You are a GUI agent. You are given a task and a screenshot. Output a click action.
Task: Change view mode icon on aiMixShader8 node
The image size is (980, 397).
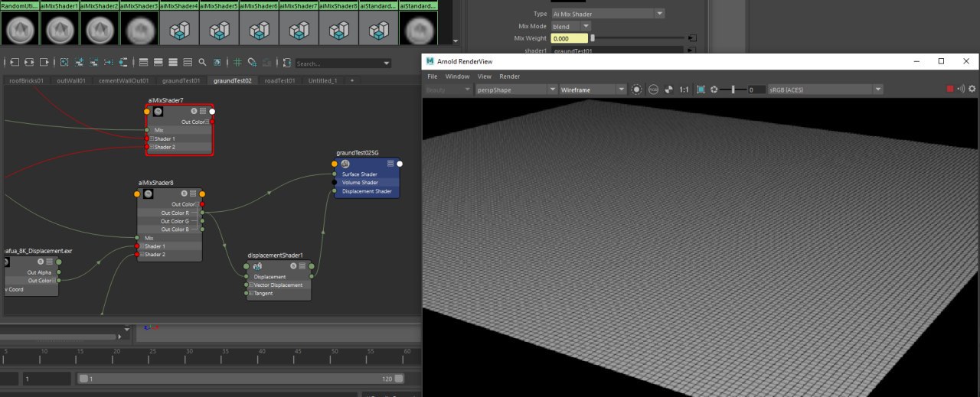192,194
